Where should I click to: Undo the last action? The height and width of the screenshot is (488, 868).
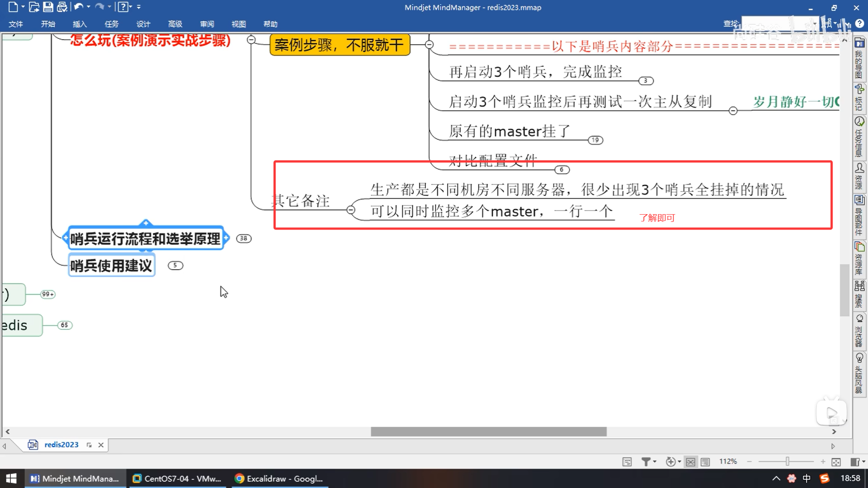78,7
